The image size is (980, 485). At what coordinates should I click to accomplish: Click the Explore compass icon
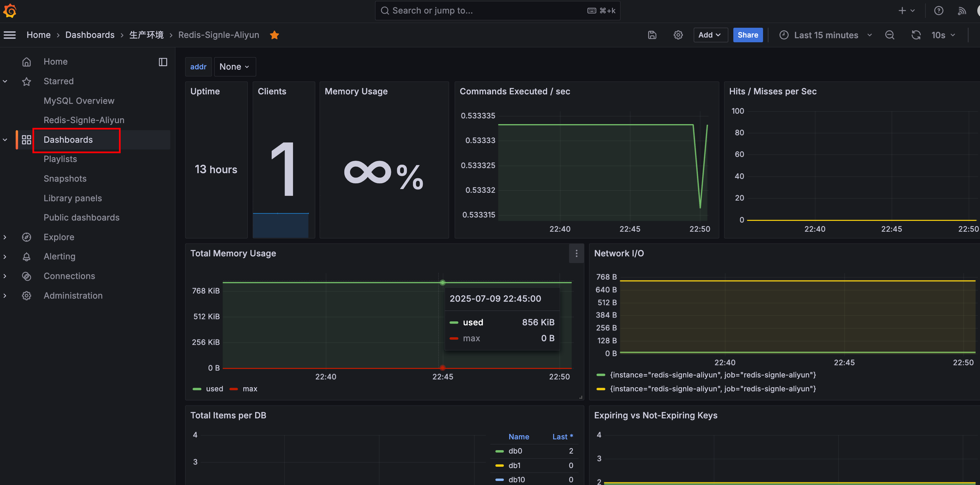tap(26, 237)
